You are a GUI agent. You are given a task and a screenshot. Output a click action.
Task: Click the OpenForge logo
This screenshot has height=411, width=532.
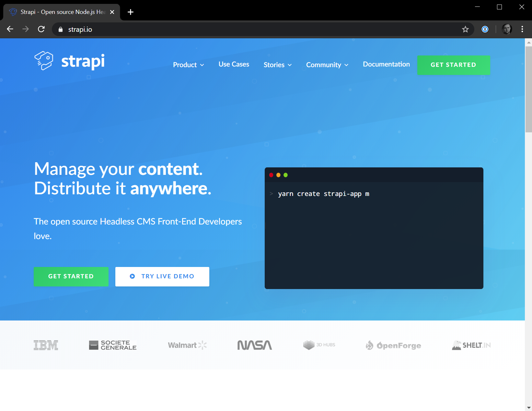(393, 345)
